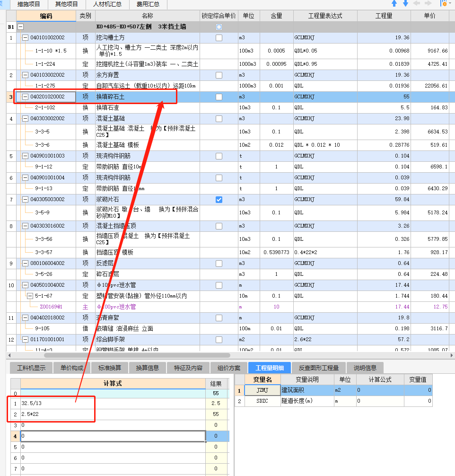
Task: Open dropdown arrow beside the settings gear
Action: (x=449, y=4)
